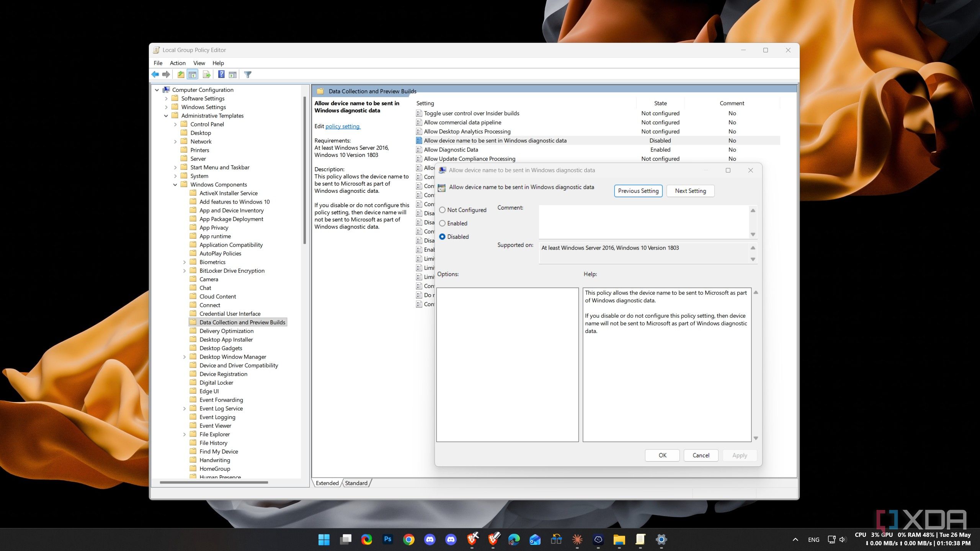Collapse the Windows Components node
This screenshot has width=980, height=551.
[175, 185]
